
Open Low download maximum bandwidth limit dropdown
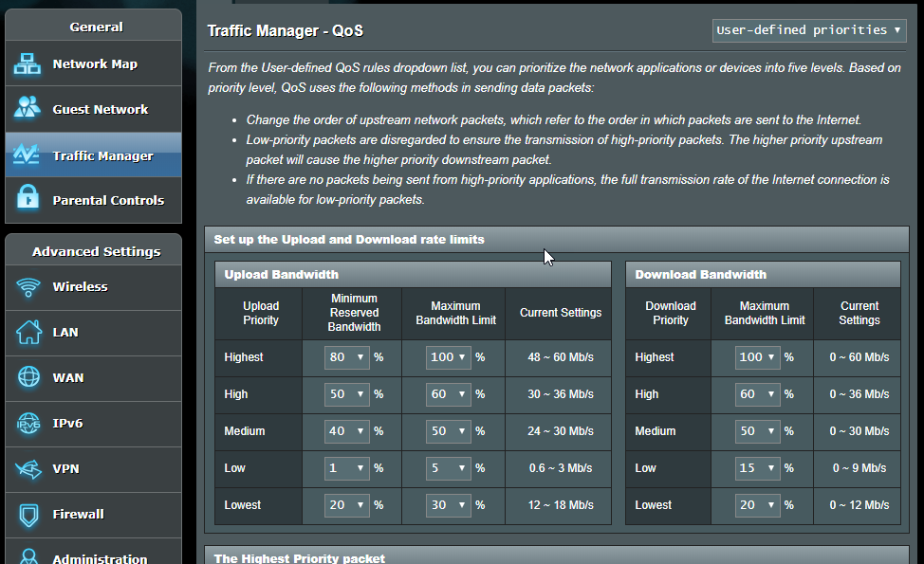(756, 468)
